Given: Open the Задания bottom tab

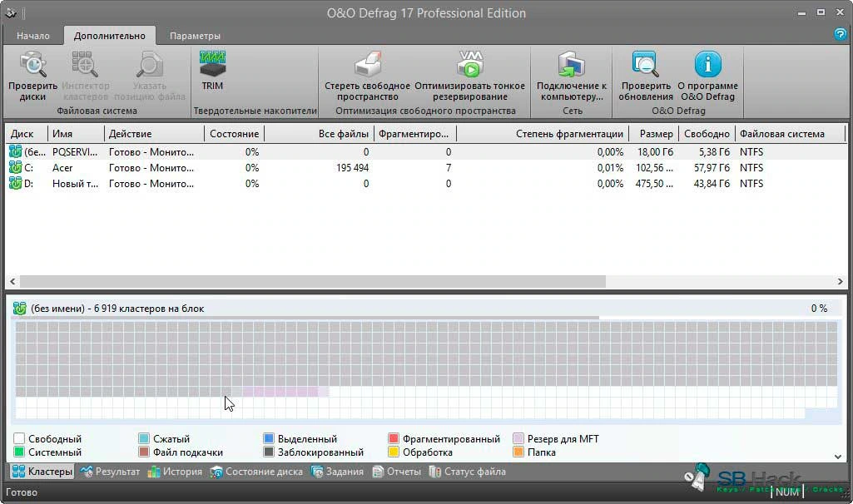Looking at the screenshot, I should point(337,472).
